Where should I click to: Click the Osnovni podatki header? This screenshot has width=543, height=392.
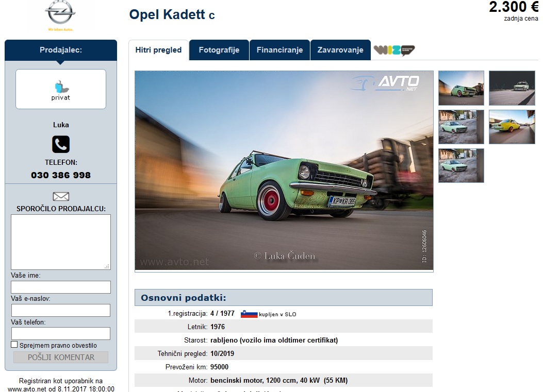tap(283, 298)
